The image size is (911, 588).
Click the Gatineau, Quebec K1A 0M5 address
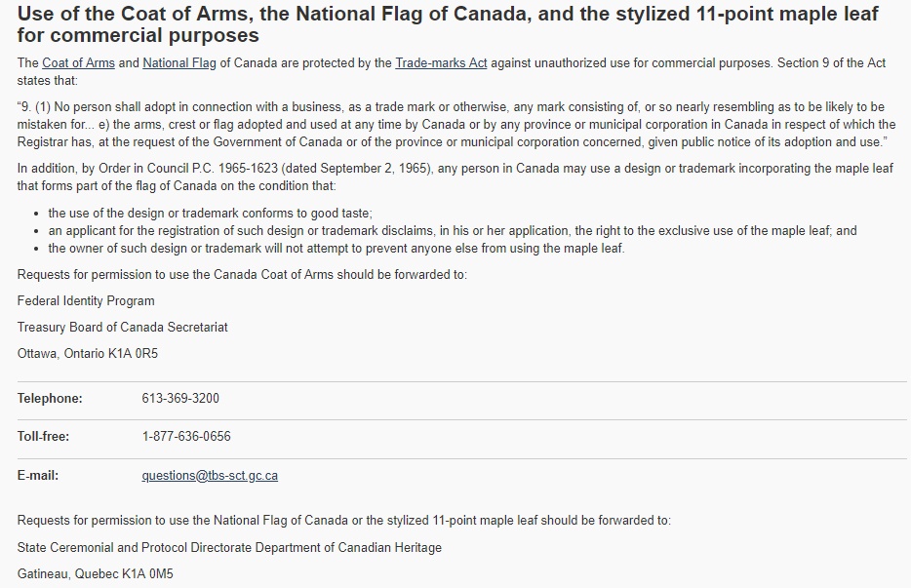pos(96,573)
